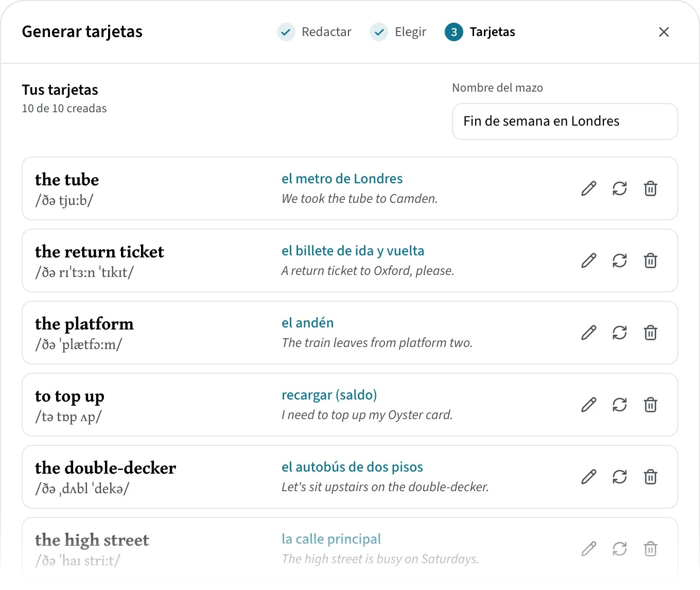Image resolution: width=700 pixels, height=590 pixels.
Task: Go back to the Redactar step
Action: [x=314, y=32]
